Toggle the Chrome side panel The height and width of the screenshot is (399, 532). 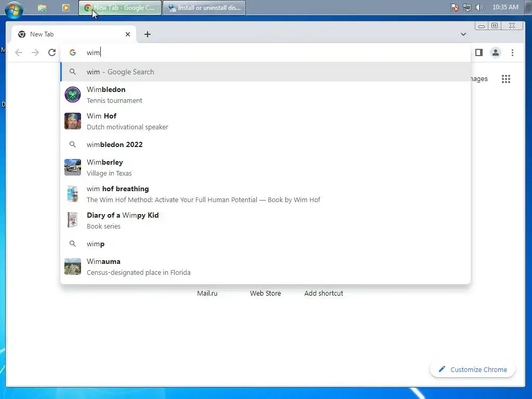(x=478, y=52)
